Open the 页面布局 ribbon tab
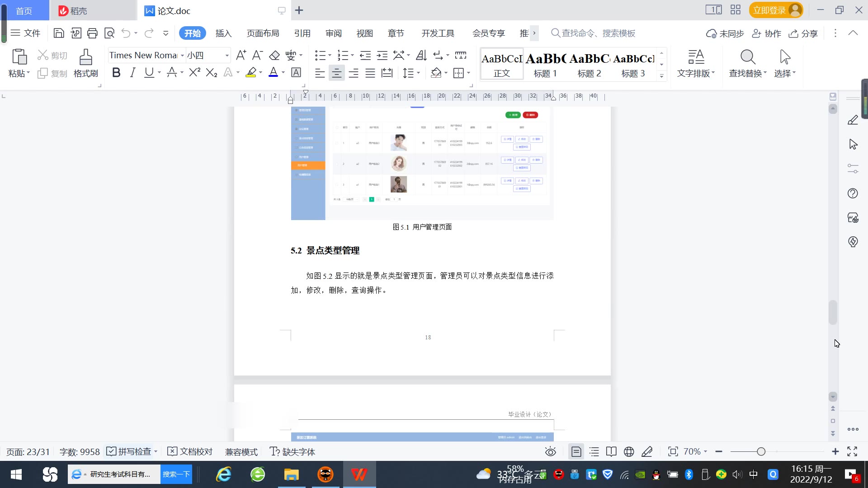868x488 pixels. tap(263, 33)
